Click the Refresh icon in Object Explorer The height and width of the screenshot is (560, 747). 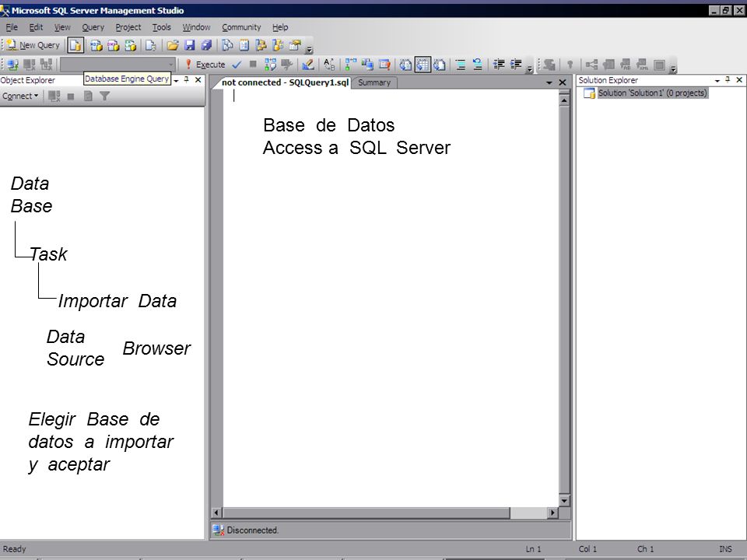coord(88,96)
